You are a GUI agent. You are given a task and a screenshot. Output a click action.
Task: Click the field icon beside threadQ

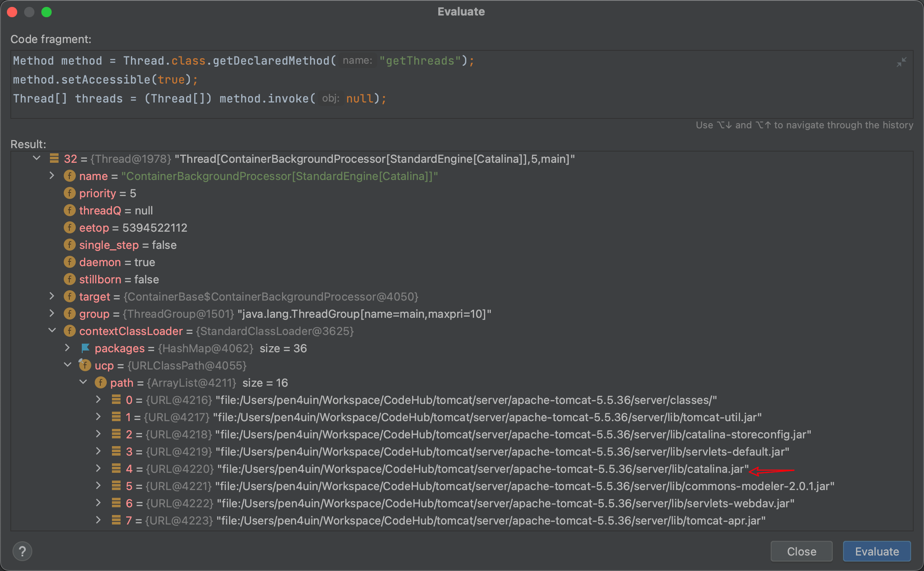[70, 210]
